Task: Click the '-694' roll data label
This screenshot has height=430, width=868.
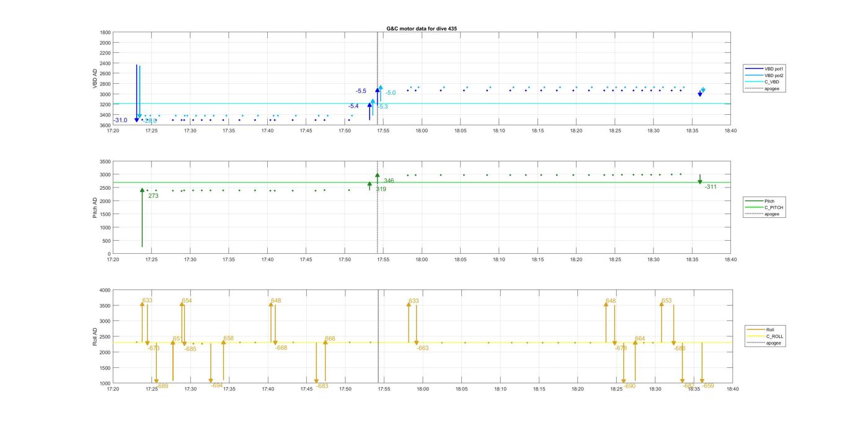Action: pos(216,385)
